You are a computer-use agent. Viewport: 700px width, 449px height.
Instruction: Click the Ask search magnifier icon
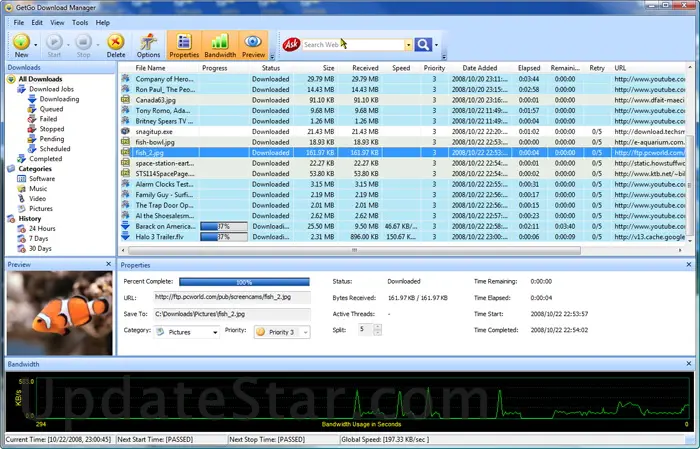coord(423,44)
